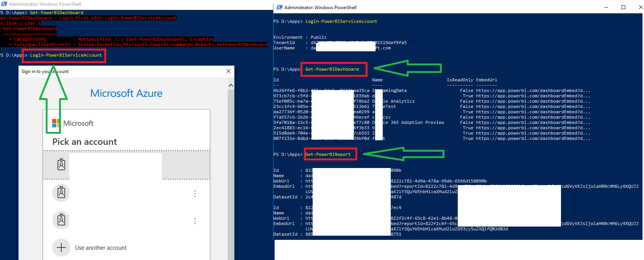Open options menu for third account
Image resolution: width=644 pixels, height=260 pixels.
(x=195, y=221)
